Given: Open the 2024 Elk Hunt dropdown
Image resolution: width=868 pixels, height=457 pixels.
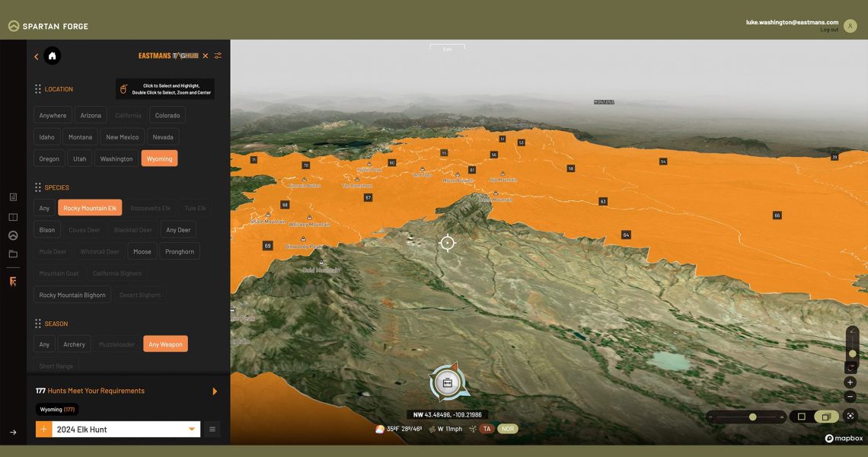Looking at the screenshot, I should [191, 430].
